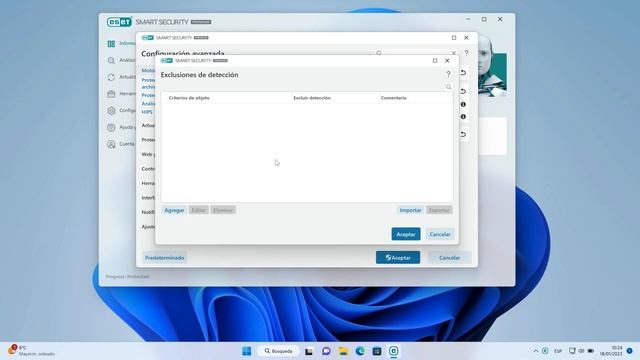Screen dimensions: 640x360
Task: Open HIPS section in advanced settings tree
Action: [147, 112]
